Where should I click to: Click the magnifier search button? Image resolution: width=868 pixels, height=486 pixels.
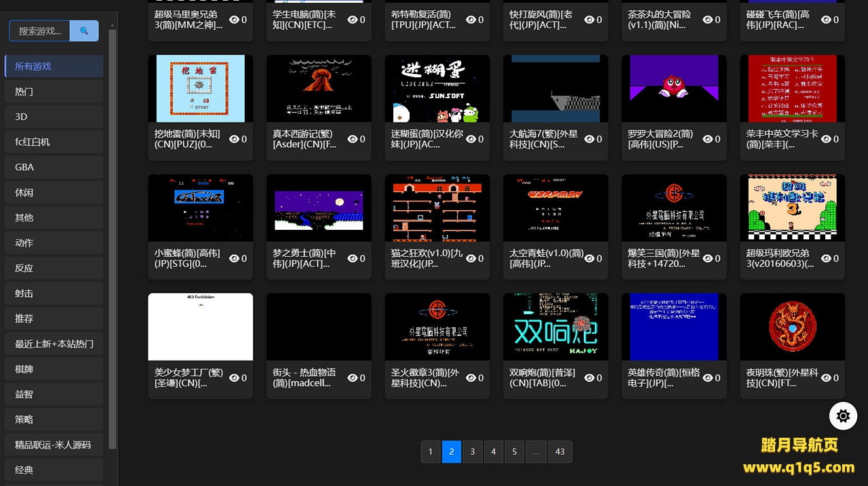pos(84,31)
